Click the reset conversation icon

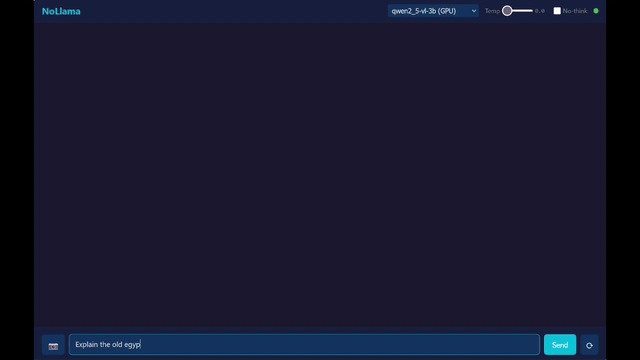589,345
